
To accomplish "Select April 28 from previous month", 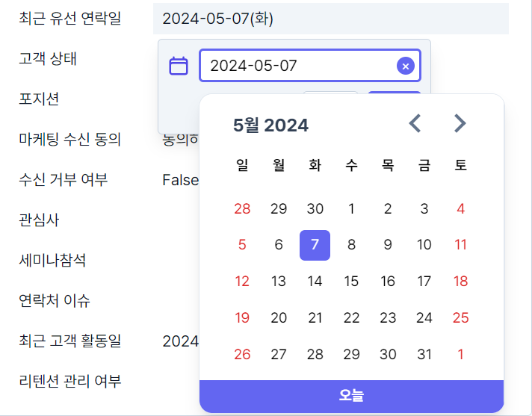I will (242, 209).
